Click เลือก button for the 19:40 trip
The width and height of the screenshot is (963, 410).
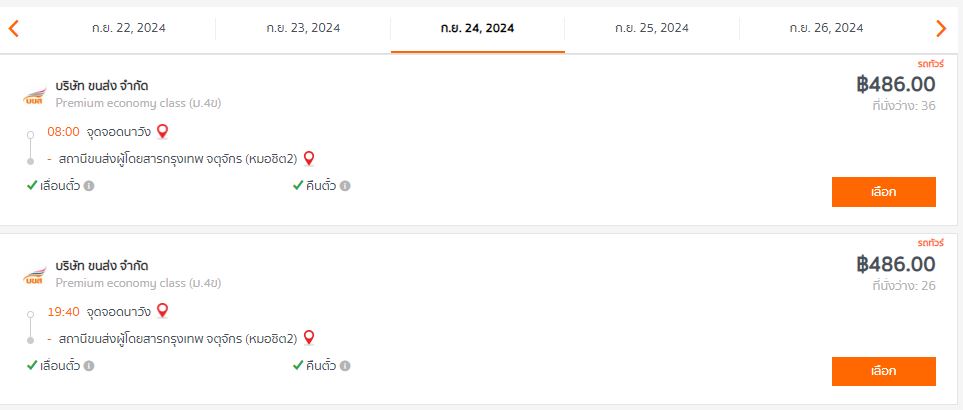(884, 371)
